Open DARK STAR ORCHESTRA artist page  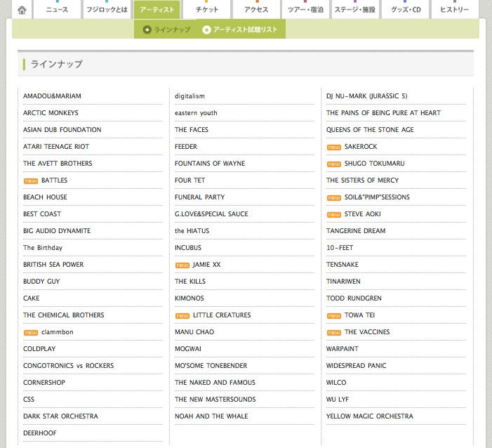[x=60, y=416]
